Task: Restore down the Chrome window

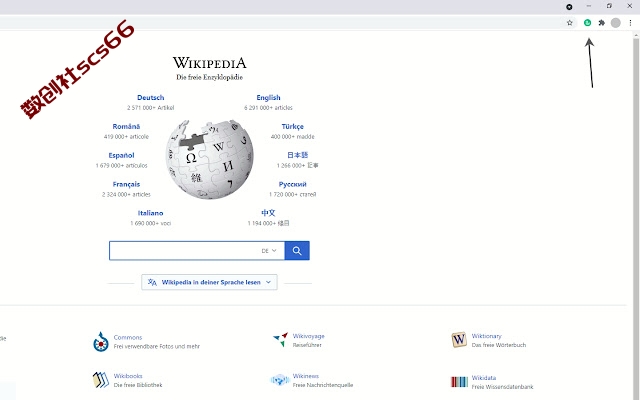Action: (x=609, y=6)
